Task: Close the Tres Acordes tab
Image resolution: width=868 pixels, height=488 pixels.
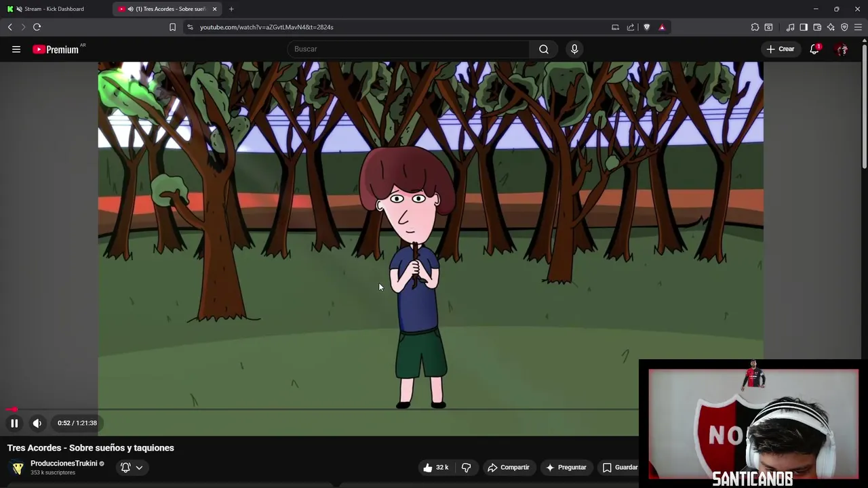Action: click(x=215, y=9)
